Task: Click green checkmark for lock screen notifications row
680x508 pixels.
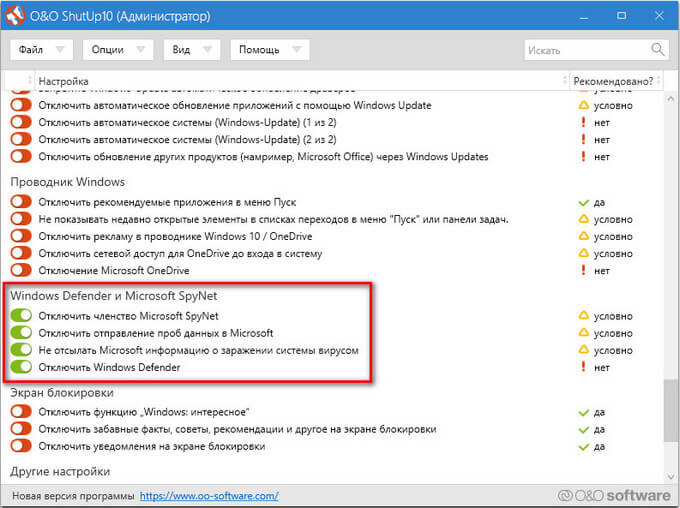Action: click(x=584, y=447)
